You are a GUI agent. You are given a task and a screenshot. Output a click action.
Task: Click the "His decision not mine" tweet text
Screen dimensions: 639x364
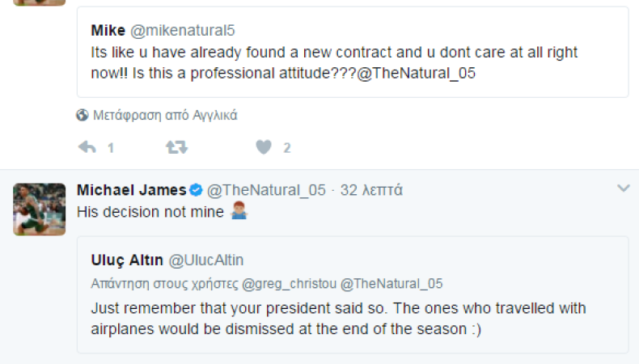150,212
